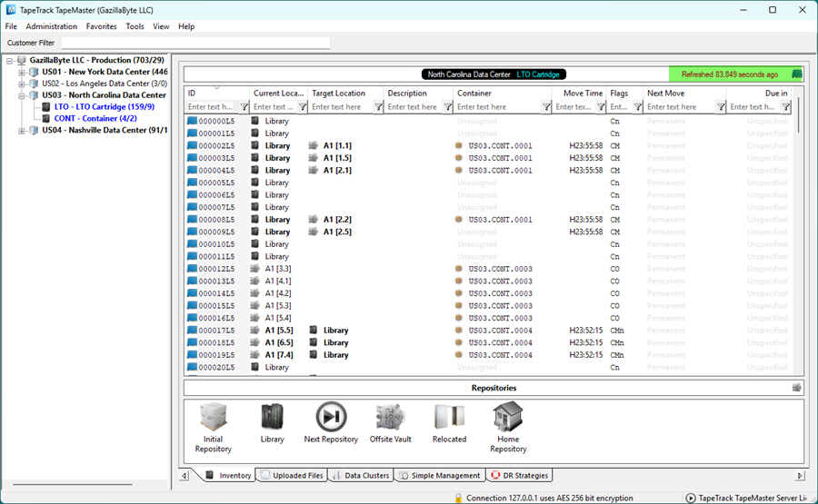818x504 pixels.
Task: Sort by the Next Move column header
Action: coord(683,93)
